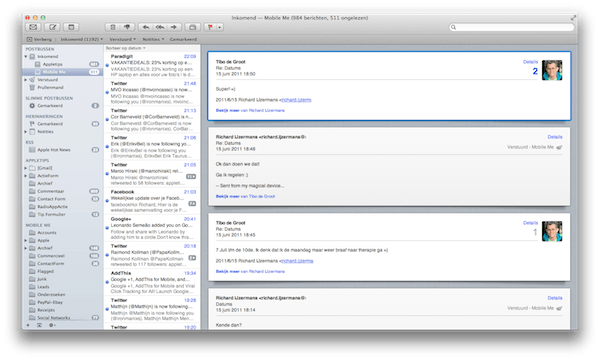Image resolution: width=600 pixels, height=360 pixels.
Task: Open the Tip Formulier folder
Action: 51,215
